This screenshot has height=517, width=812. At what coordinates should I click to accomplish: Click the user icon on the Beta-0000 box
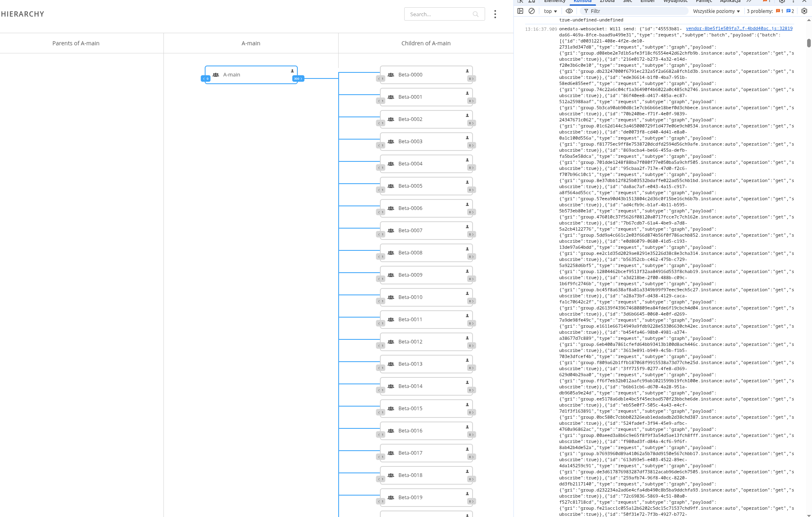point(467,71)
